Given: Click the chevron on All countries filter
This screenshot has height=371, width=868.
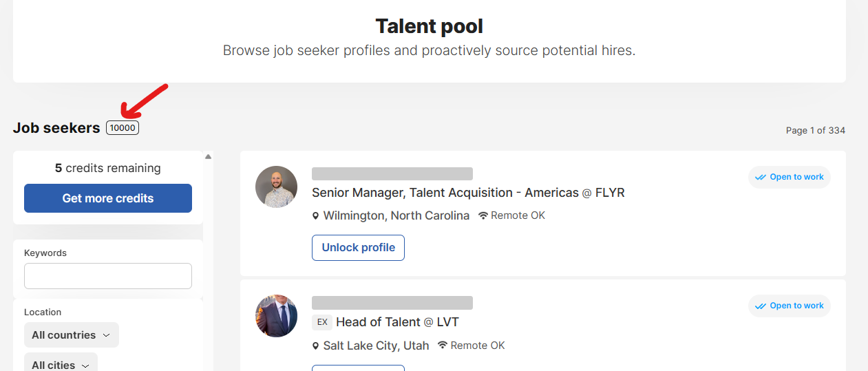Looking at the screenshot, I should coord(106,335).
